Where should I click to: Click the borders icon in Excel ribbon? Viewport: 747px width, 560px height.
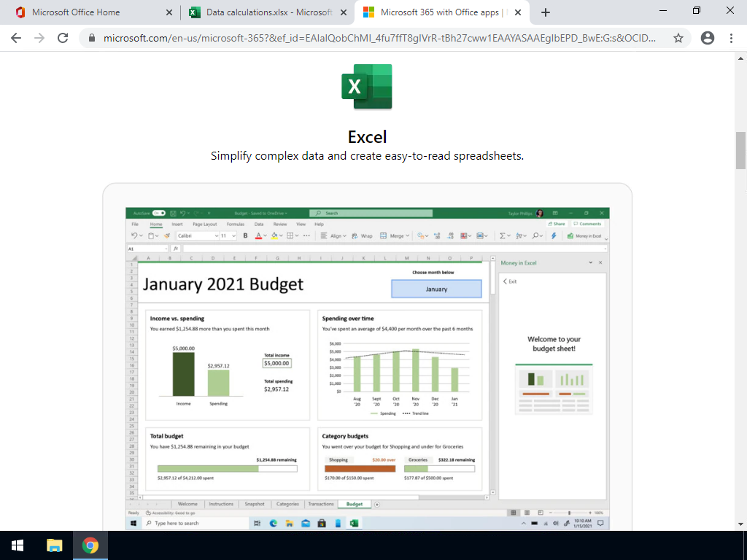pyautogui.click(x=290, y=236)
